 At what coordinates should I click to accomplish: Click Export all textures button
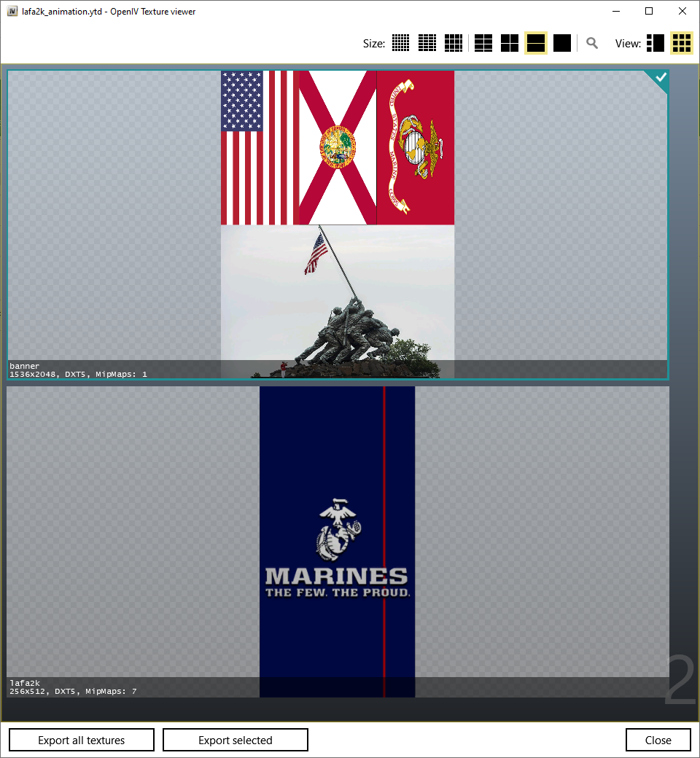[x=81, y=740]
